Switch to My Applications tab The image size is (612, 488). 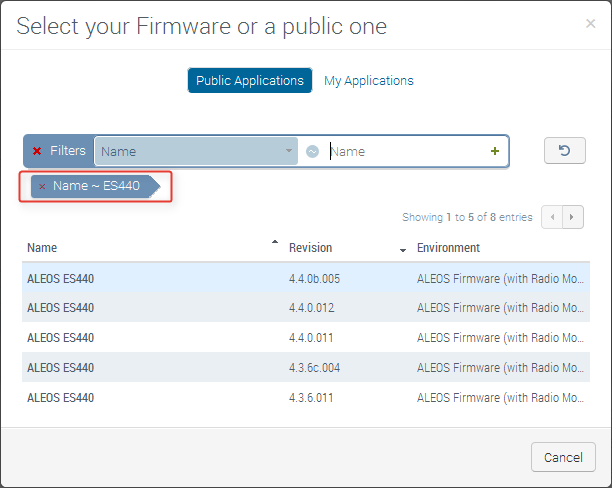[368, 81]
